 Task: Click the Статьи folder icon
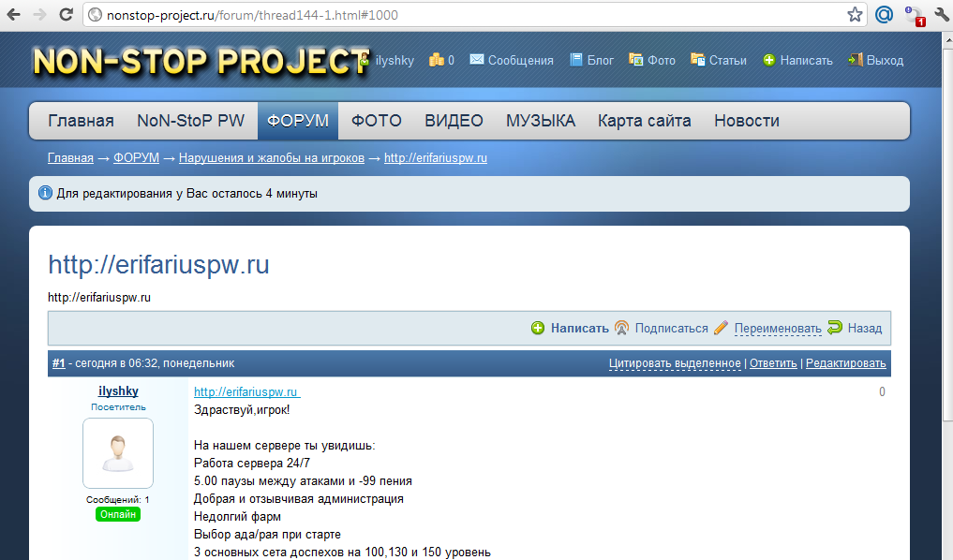click(x=698, y=60)
